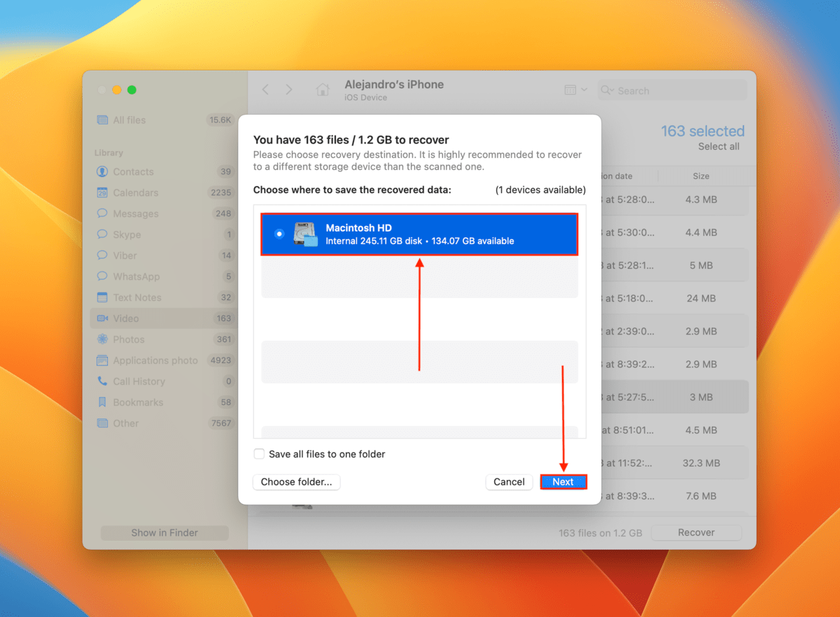Click the Bookmarks icon in sidebar
The width and height of the screenshot is (840, 617).
[102, 402]
